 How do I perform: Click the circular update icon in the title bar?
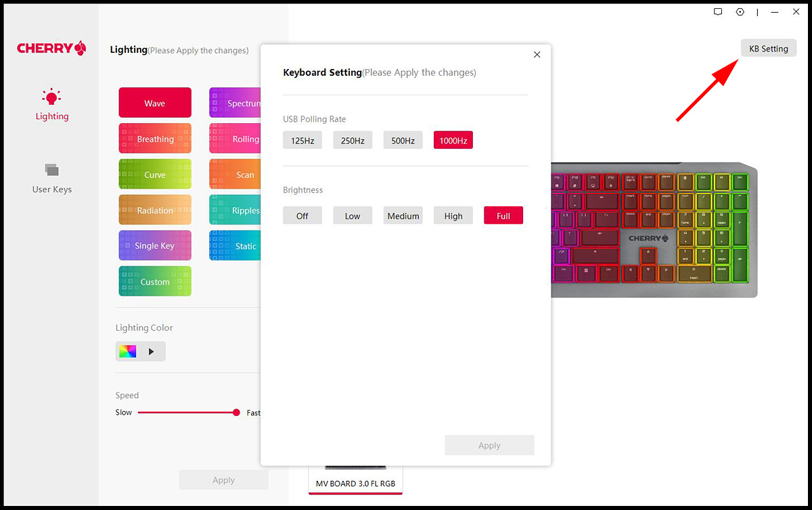(740, 12)
